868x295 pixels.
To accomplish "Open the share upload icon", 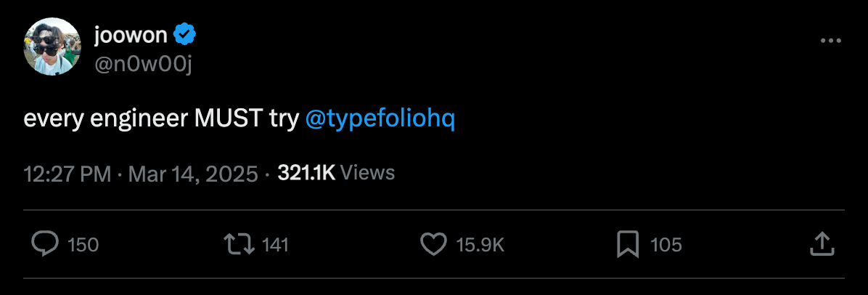I will [x=822, y=244].
